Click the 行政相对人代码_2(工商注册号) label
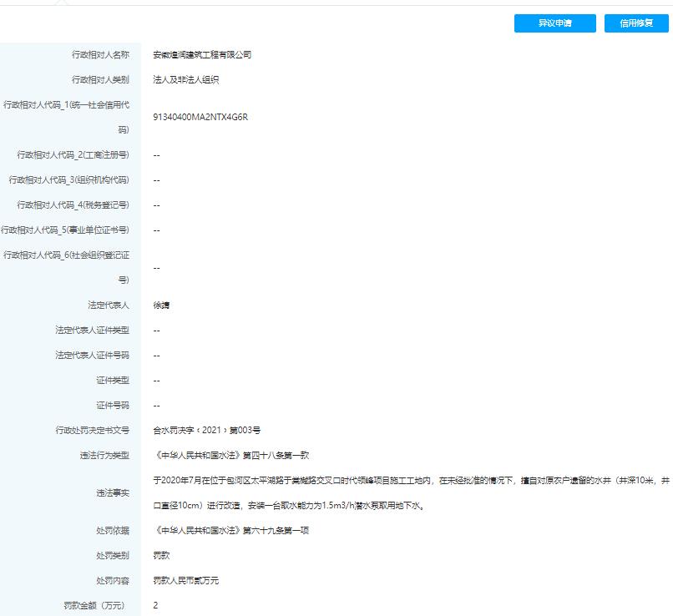Screen dimensions: 673x616 [73, 155]
